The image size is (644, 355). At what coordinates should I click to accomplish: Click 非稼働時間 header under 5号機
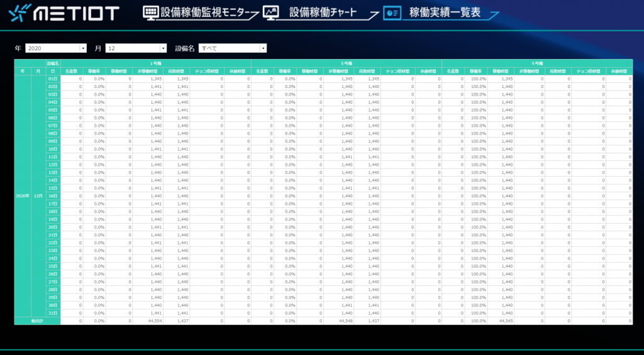[x=338, y=71]
